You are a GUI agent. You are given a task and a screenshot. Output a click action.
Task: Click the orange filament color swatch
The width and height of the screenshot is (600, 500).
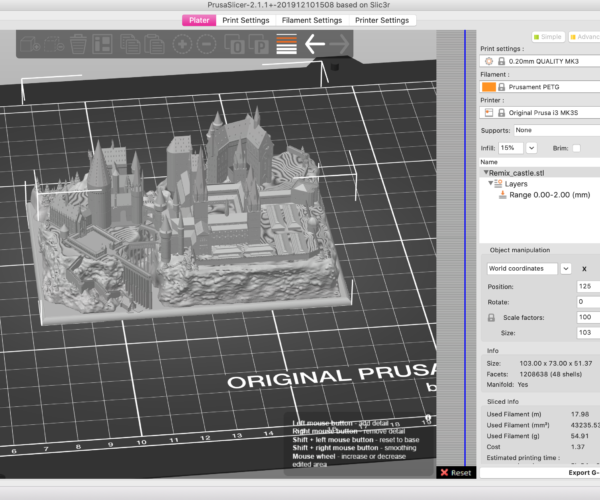[489, 87]
